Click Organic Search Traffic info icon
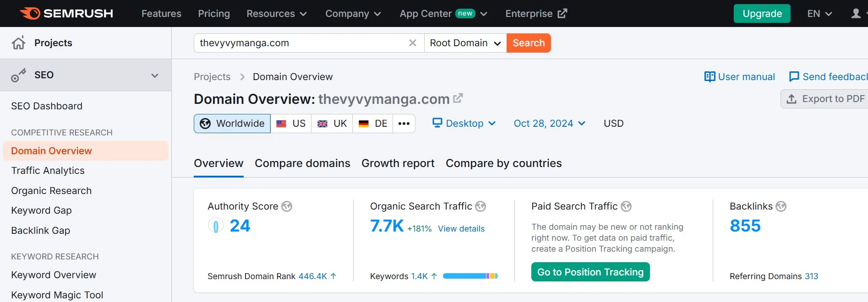The image size is (868, 302). pyautogui.click(x=480, y=206)
